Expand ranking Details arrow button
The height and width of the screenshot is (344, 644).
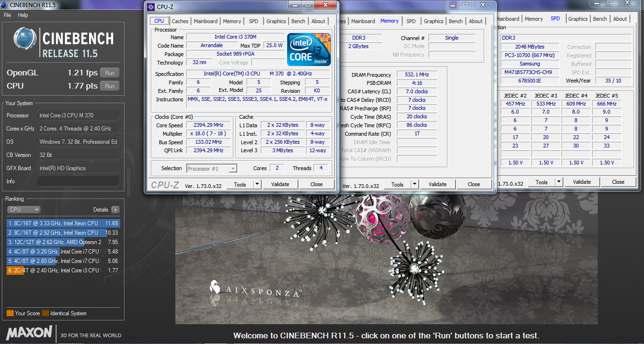tap(115, 210)
